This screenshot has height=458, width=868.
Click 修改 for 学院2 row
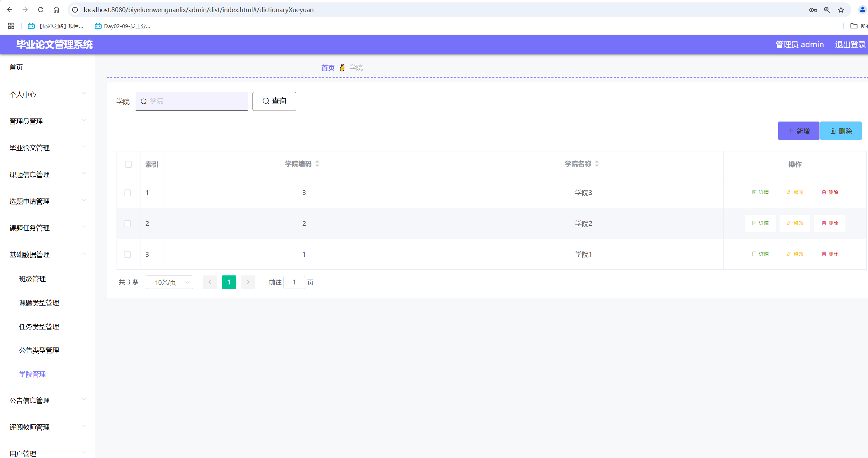[795, 223]
